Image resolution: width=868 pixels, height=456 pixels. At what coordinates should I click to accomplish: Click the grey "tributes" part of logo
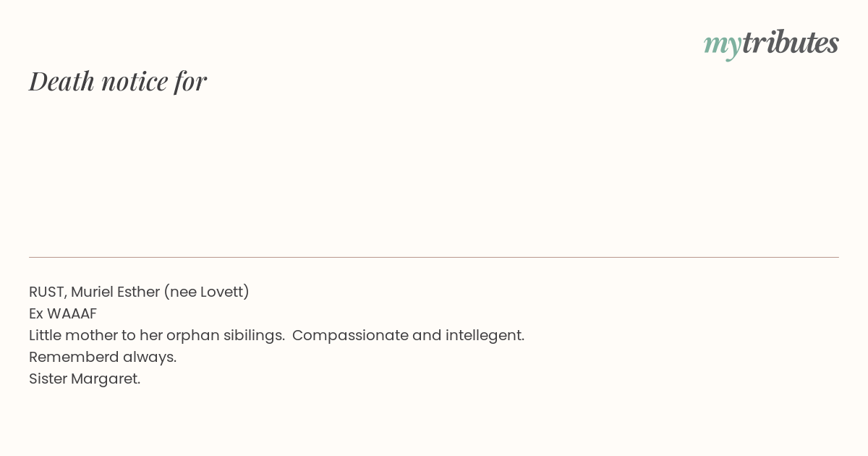click(791, 42)
